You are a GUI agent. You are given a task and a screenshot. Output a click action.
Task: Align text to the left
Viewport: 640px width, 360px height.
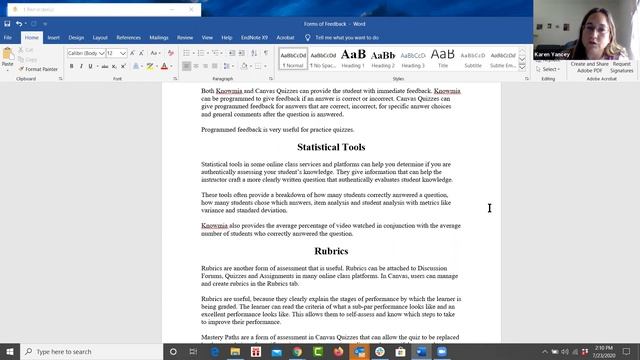(x=187, y=66)
